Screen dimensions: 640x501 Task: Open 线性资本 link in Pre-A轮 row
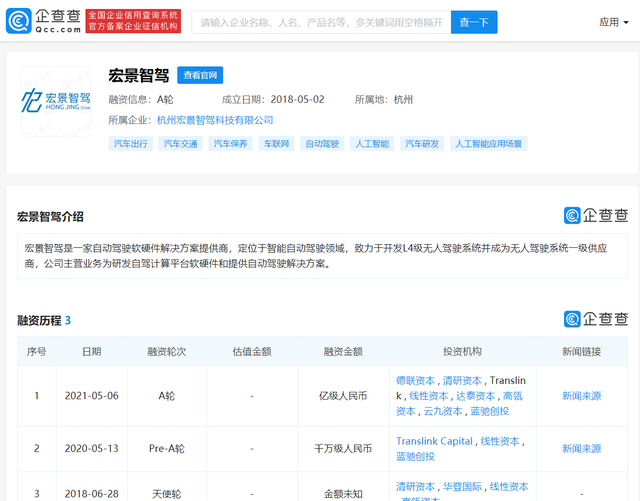coord(500,441)
